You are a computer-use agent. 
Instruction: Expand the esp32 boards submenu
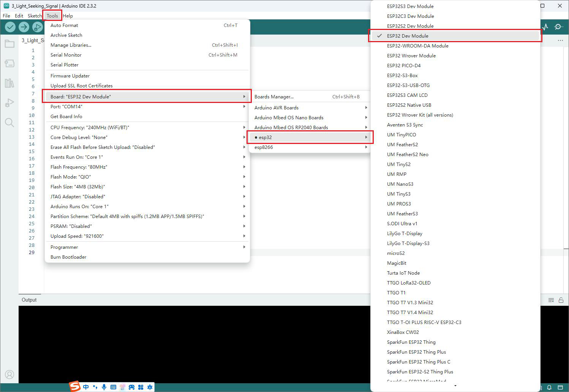point(310,137)
